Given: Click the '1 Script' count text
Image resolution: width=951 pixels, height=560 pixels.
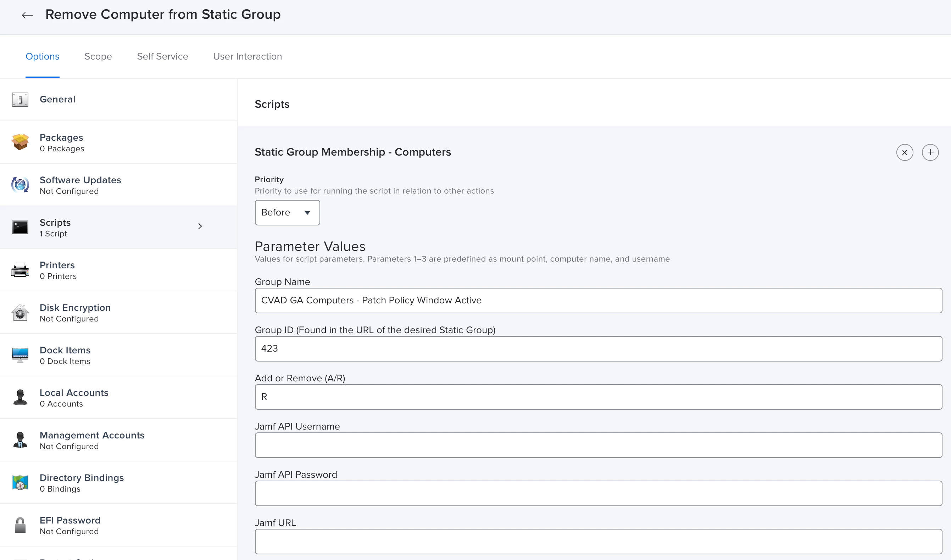Looking at the screenshot, I should click(53, 234).
